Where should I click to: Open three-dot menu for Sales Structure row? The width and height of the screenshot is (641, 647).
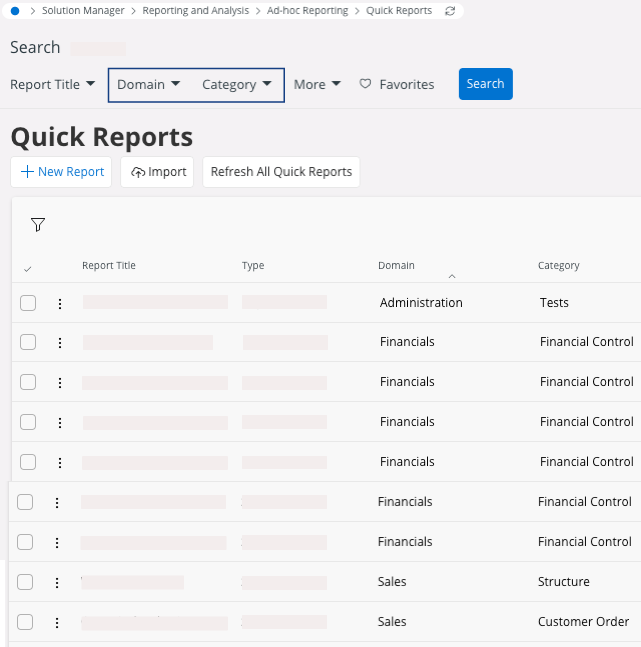57,582
